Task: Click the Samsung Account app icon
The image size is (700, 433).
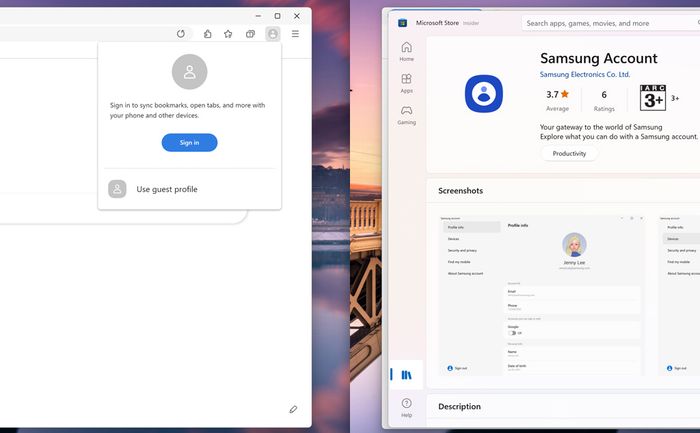Action: (x=484, y=94)
